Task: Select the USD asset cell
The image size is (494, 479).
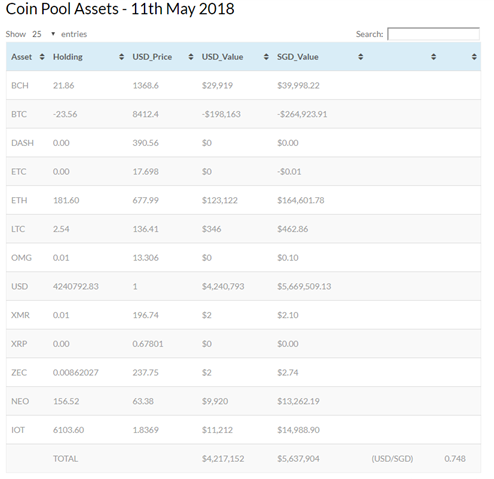Action: [x=20, y=286]
